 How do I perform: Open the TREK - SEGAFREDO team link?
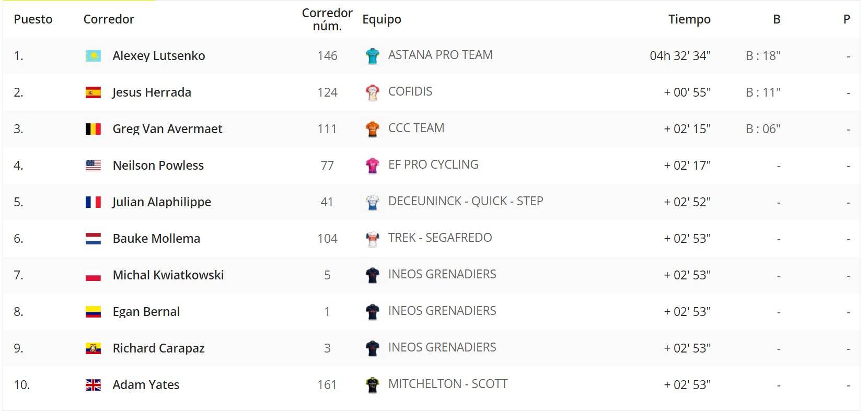440,238
